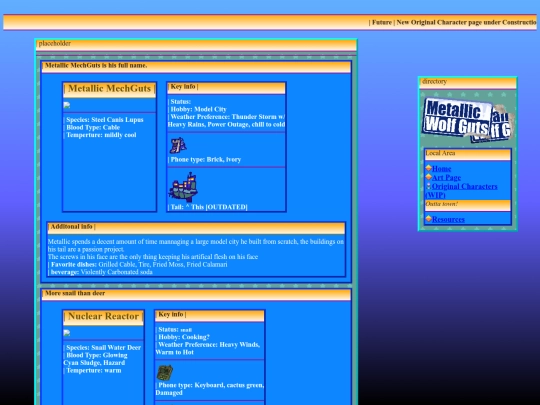
Task: Click the small icon beside Original Characters
Action: (x=428, y=186)
